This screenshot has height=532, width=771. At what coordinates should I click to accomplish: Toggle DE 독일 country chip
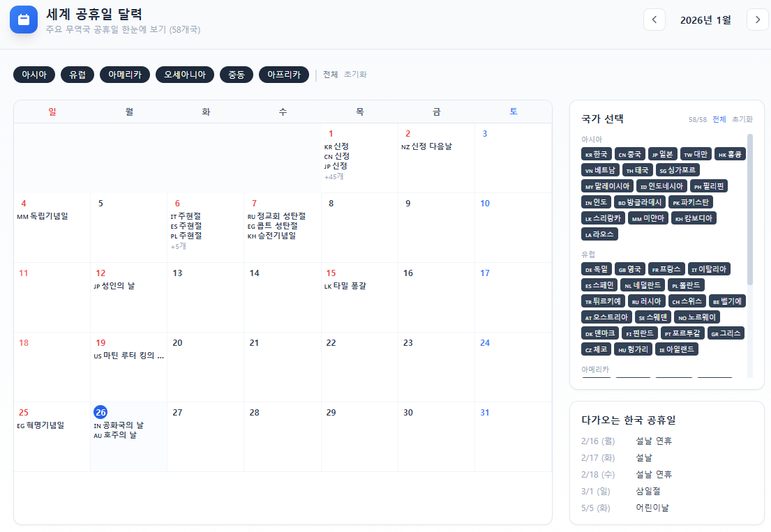pyautogui.click(x=596, y=269)
